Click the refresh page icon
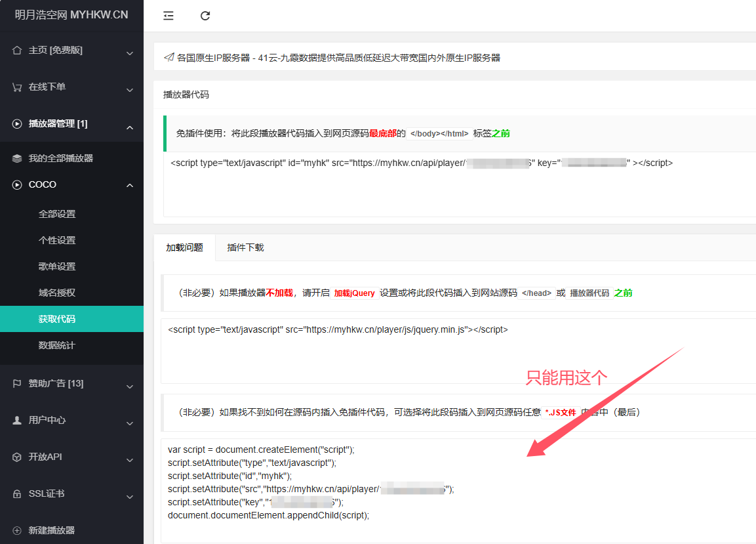The width and height of the screenshot is (756, 544). pyautogui.click(x=205, y=16)
